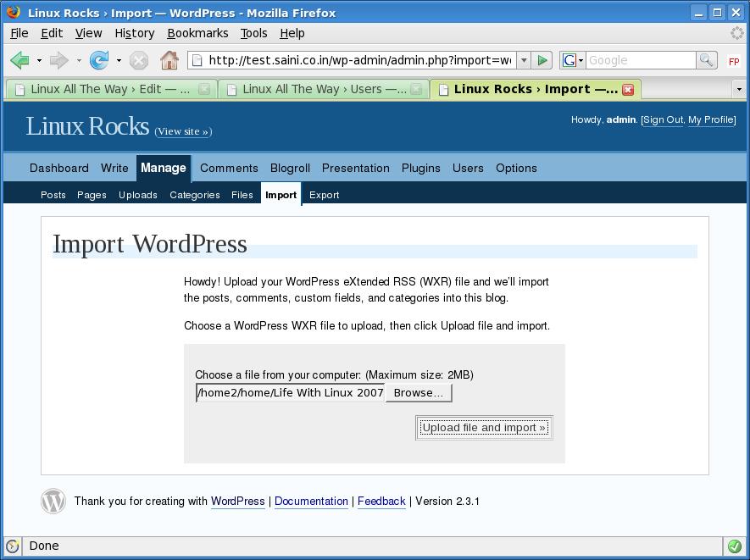Image resolution: width=750 pixels, height=560 pixels.
Task: Click Upload file and import button
Action: [x=484, y=428]
